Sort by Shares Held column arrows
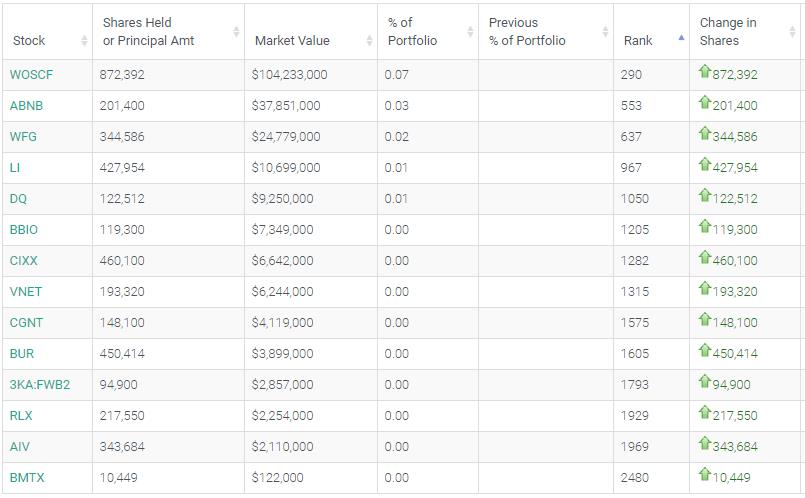This screenshot has height=498, width=805. [x=236, y=32]
